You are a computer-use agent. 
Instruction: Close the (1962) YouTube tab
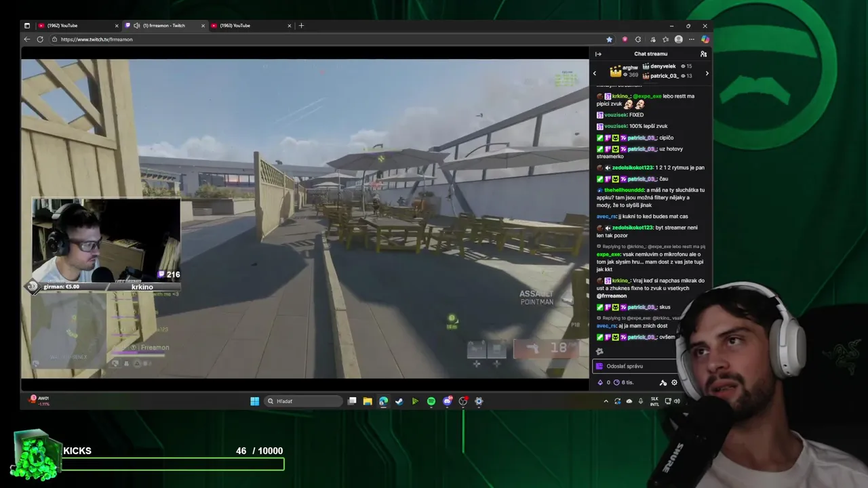pos(117,26)
